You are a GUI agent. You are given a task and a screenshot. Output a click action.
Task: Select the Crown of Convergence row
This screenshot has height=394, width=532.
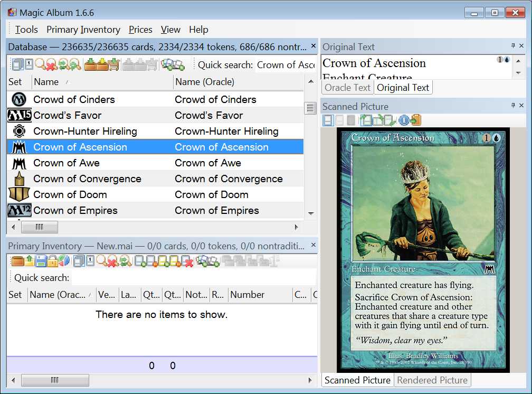(155, 179)
